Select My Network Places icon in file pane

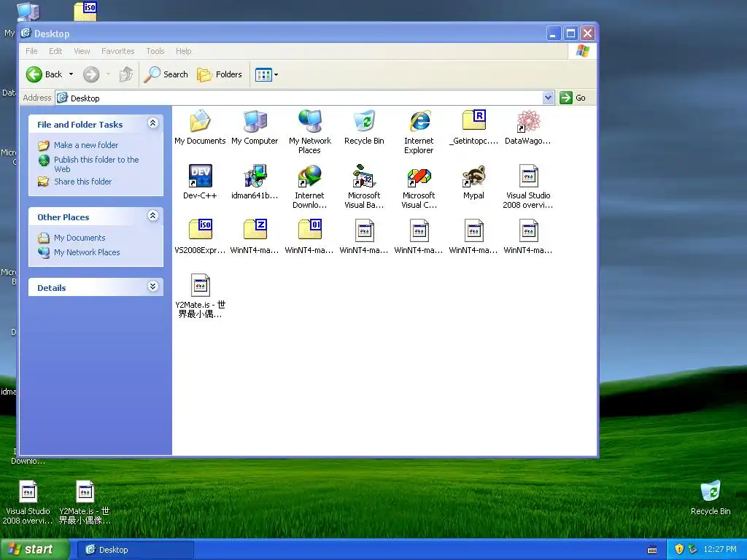click(x=309, y=121)
